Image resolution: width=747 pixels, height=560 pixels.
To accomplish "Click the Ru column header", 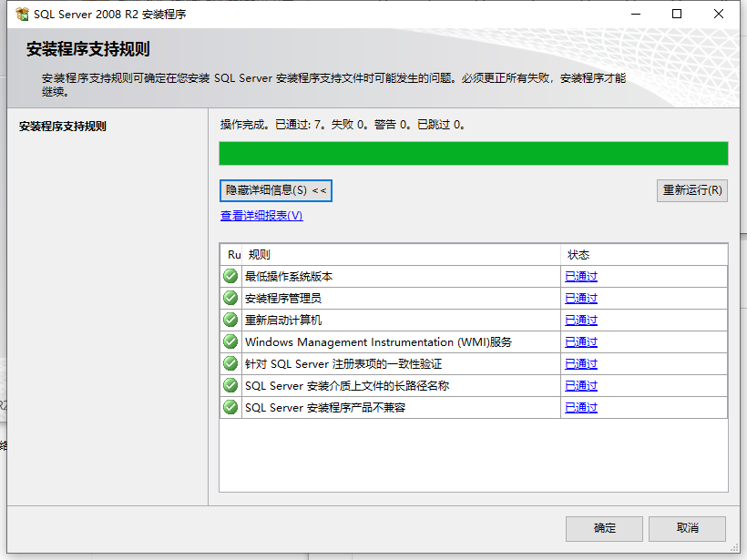I will (231, 255).
